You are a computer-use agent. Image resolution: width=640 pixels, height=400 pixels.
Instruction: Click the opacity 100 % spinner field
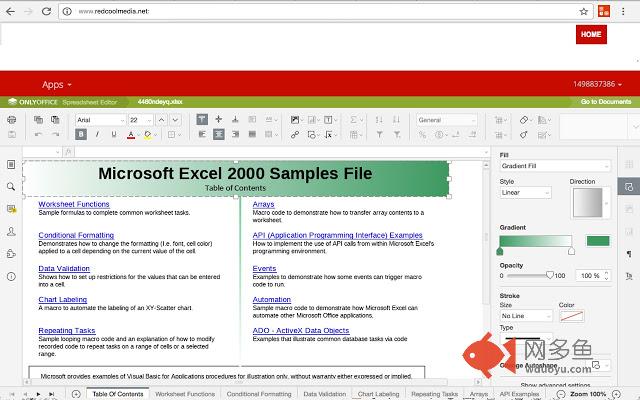593,276
